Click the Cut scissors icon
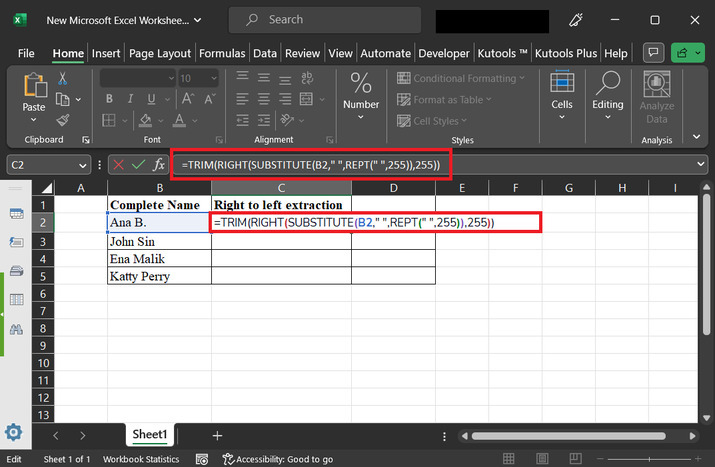The width and height of the screenshot is (715, 467). coord(64,78)
